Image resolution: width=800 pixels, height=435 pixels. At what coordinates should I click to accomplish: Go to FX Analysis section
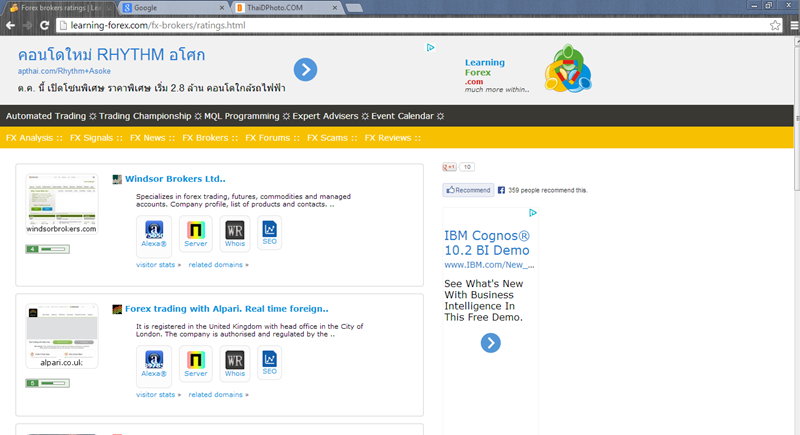click(x=29, y=138)
